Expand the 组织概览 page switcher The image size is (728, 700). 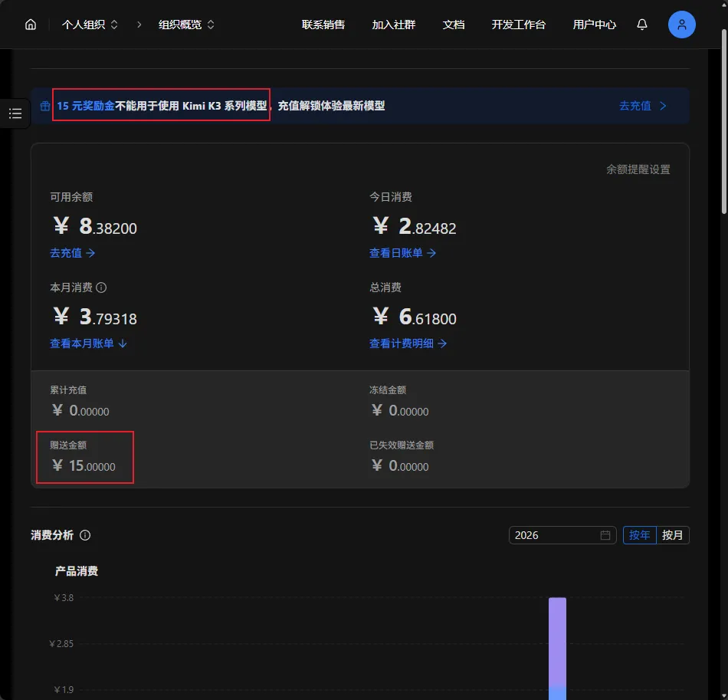click(x=186, y=25)
